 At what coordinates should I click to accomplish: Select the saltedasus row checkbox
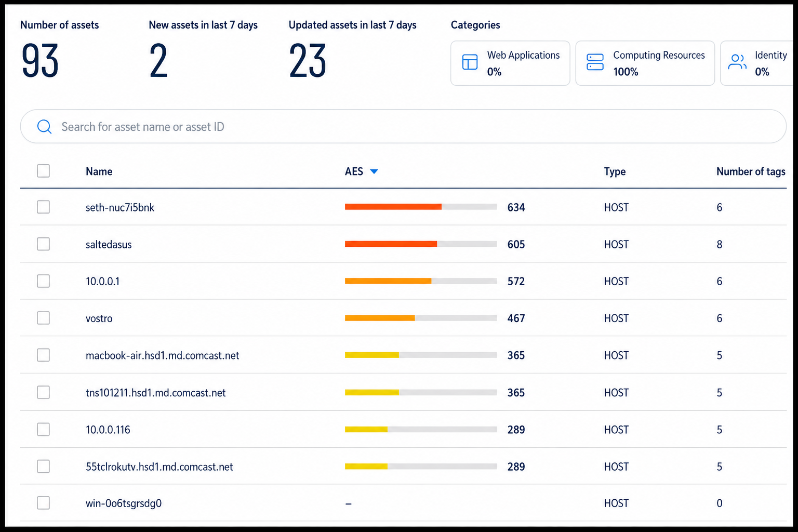[x=44, y=244]
